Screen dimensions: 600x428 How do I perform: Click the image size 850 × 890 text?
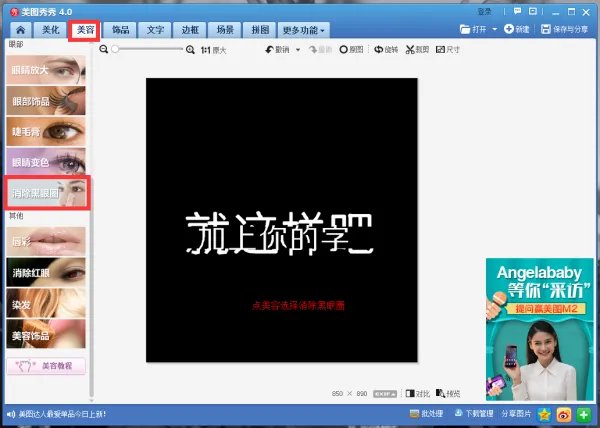349,394
